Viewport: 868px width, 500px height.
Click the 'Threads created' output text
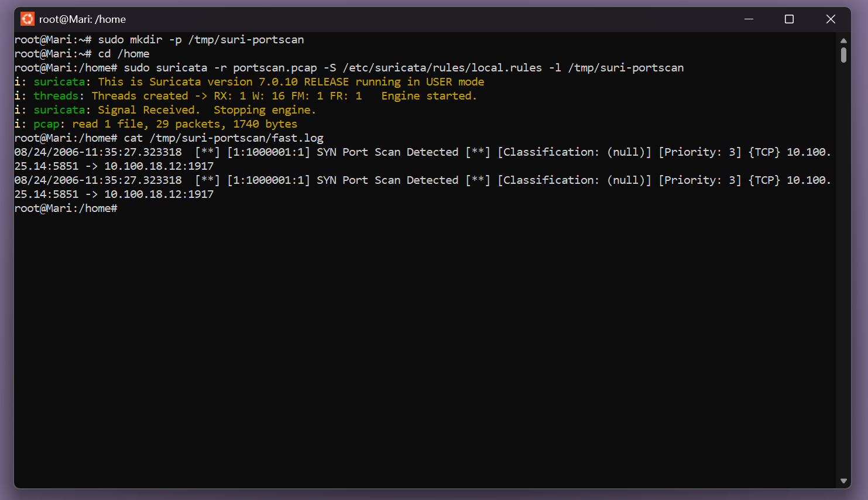click(x=140, y=96)
